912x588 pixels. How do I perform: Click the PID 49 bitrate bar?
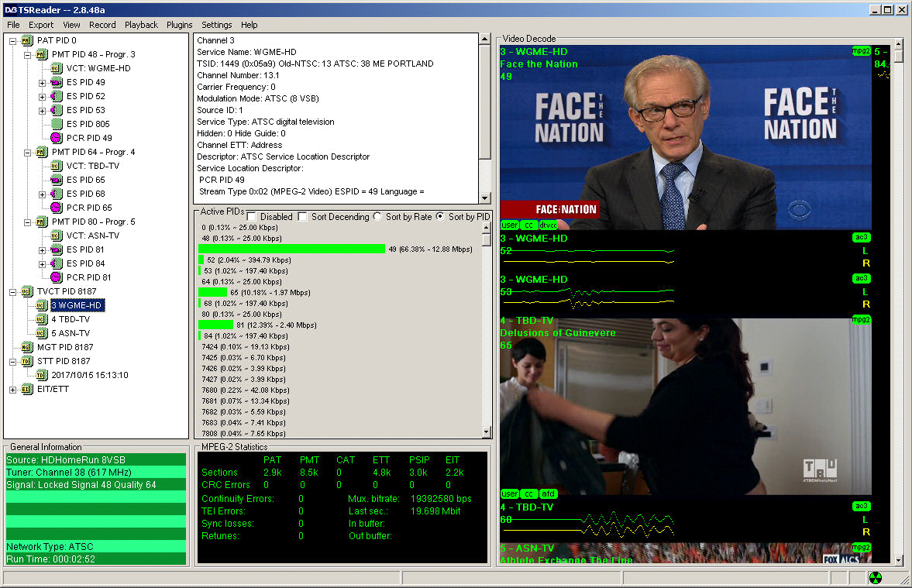click(292, 249)
